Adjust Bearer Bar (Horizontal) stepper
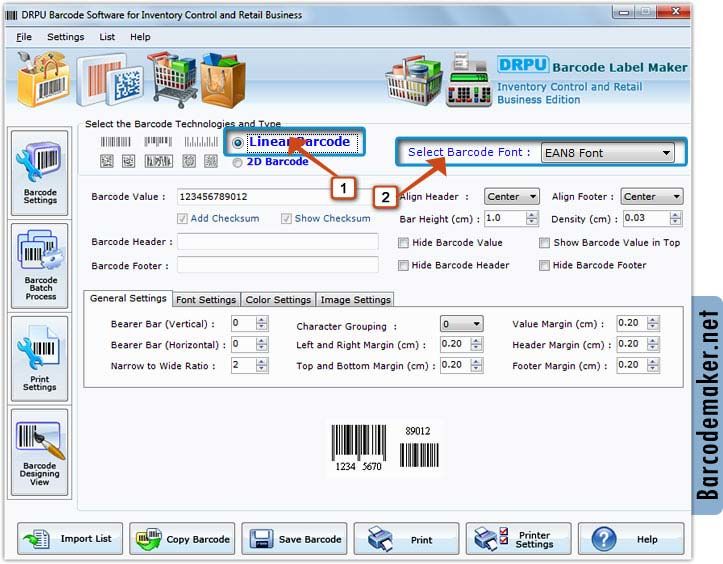Viewport: 723px width, 564px height. pos(261,344)
